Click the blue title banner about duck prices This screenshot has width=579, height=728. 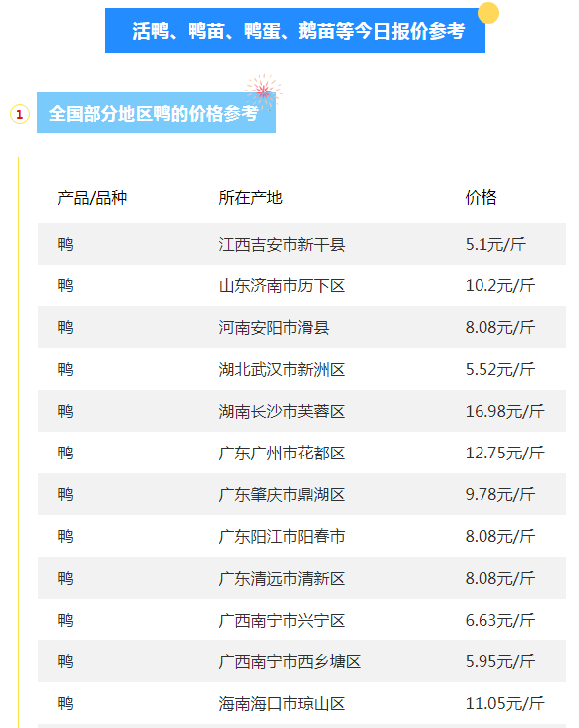(x=295, y=30)
